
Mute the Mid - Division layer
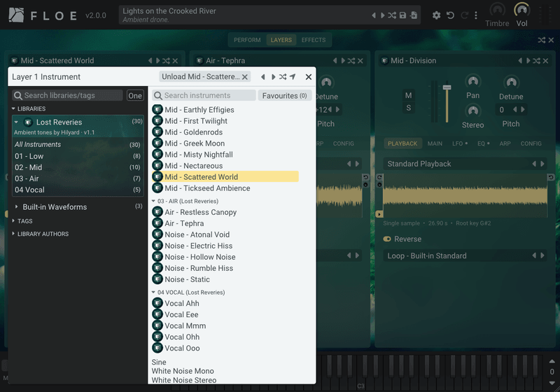[409, 95]
